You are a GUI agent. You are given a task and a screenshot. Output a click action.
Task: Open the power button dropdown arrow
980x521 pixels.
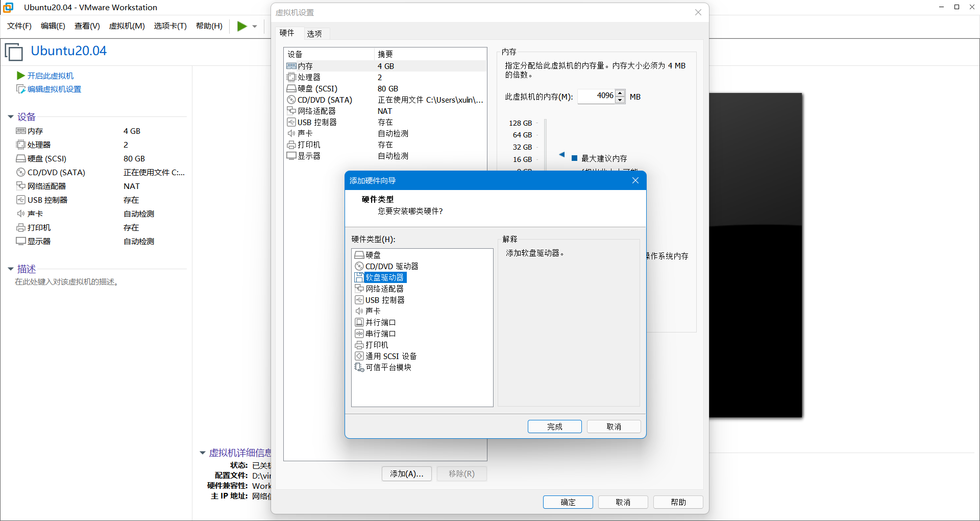coord(255,27)
